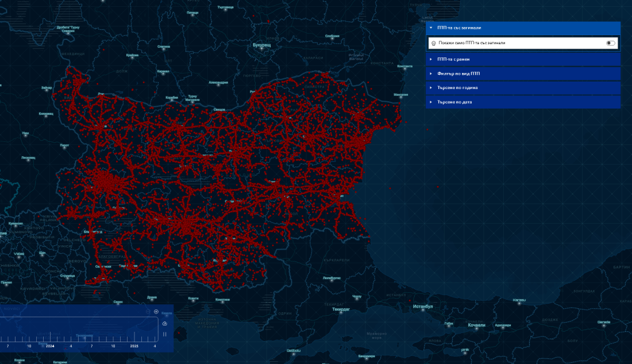Click the Букурещ city label on map
Screen dimensions: 632x364
(261, 45)
